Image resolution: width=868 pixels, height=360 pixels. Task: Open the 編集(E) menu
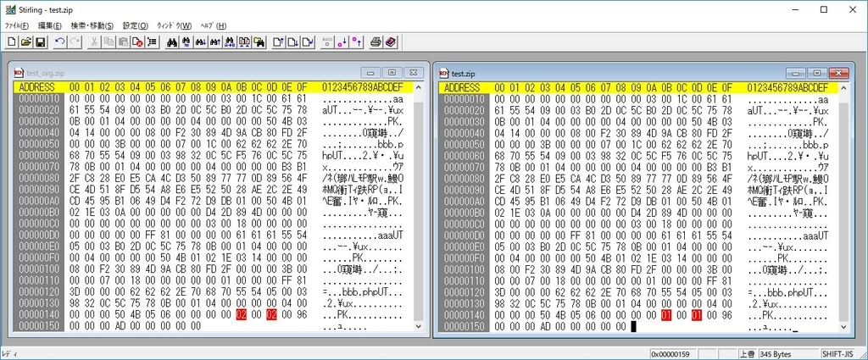[x=50, y=26]
